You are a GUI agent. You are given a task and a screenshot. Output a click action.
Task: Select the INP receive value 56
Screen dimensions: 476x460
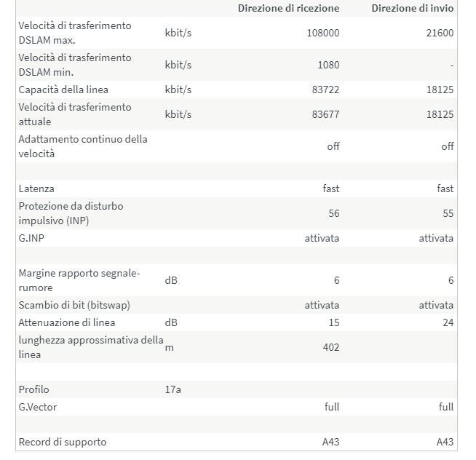(x=333, y=213)
